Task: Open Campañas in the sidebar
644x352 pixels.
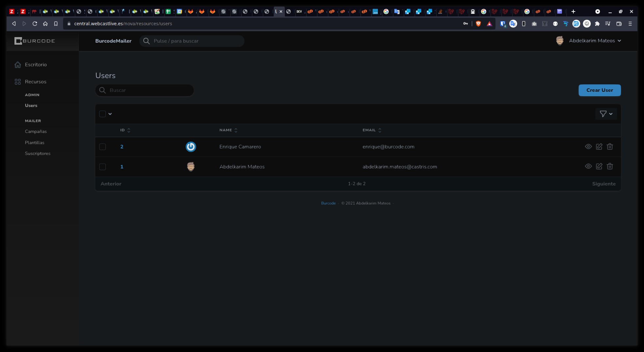Action: pos(36,131)
